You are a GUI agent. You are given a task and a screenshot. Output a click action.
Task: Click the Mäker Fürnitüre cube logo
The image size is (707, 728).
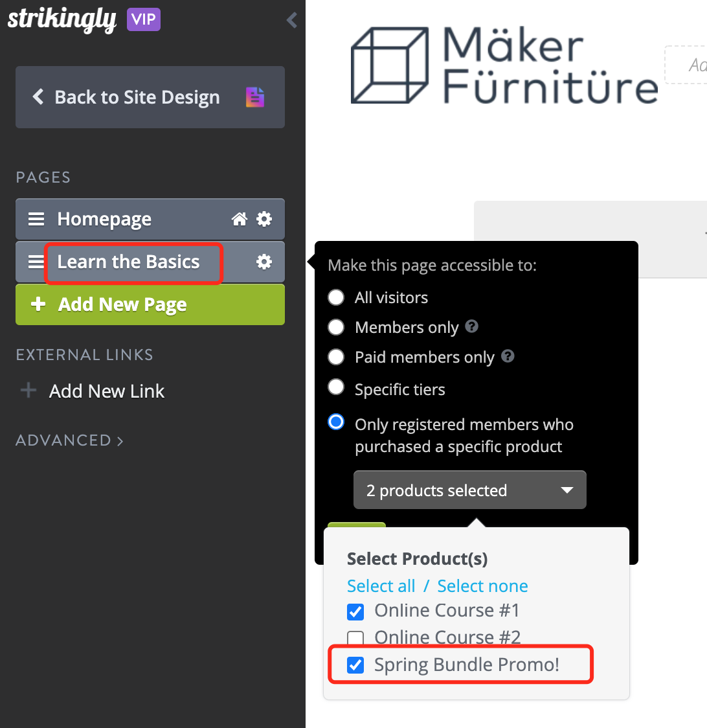click(390, 65)
